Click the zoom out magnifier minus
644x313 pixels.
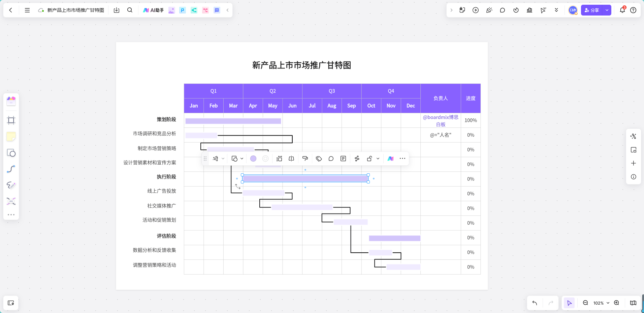(x=586, y=303)
